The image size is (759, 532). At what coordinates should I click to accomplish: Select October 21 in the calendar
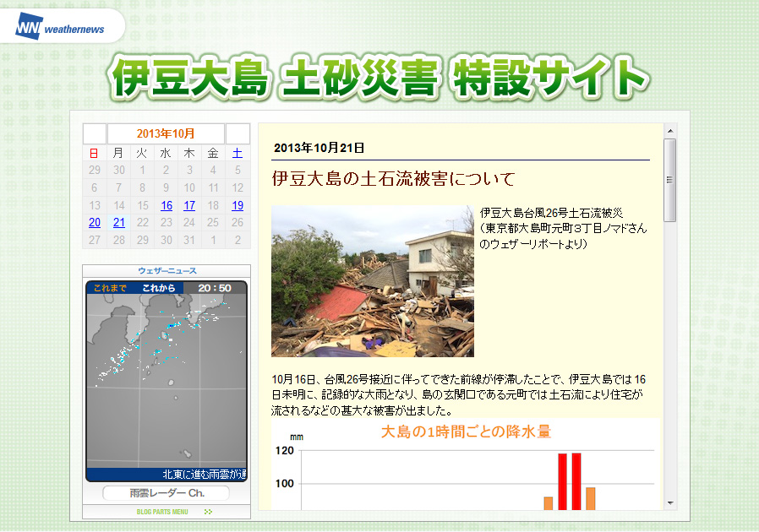(x=119, y=222)
